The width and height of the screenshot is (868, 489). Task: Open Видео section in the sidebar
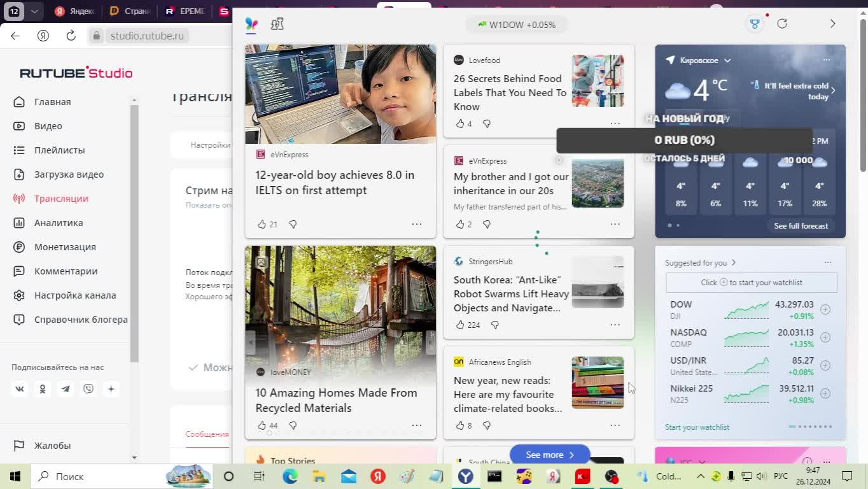tap(48, 126)
